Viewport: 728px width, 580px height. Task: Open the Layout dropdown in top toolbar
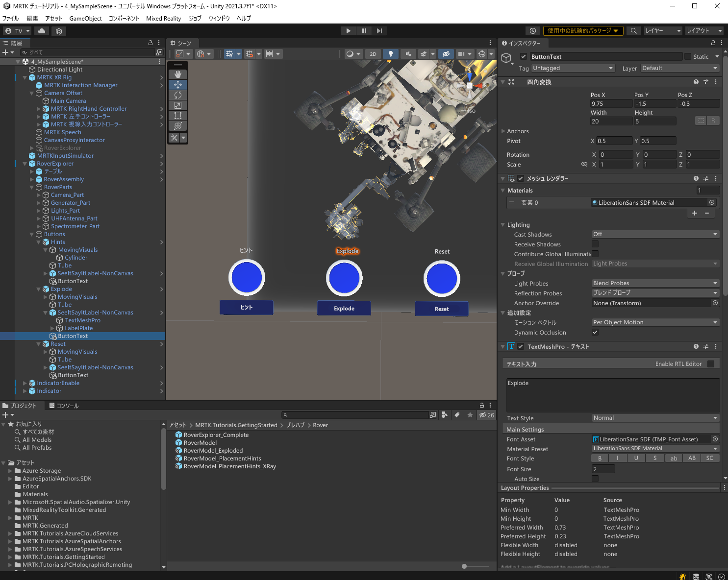pos(704,31)
